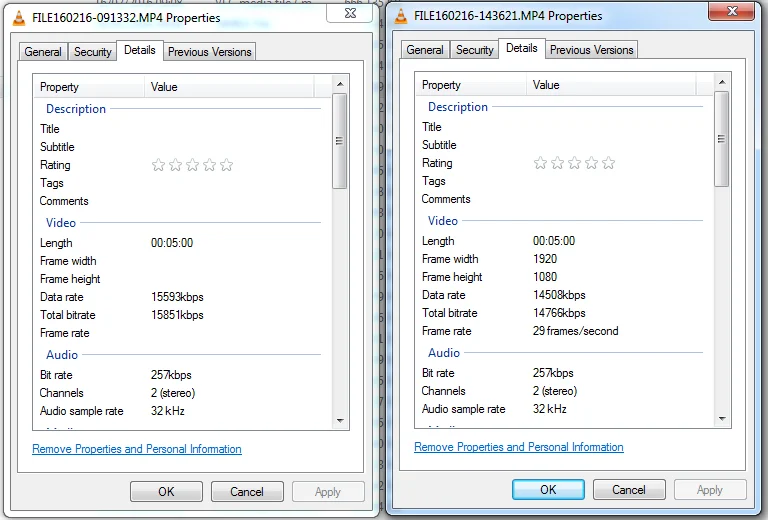The height and width of the screenshot is (520, 768).
Task: Click Total bitrate value 15851kbps
Action: coord(177,315)
